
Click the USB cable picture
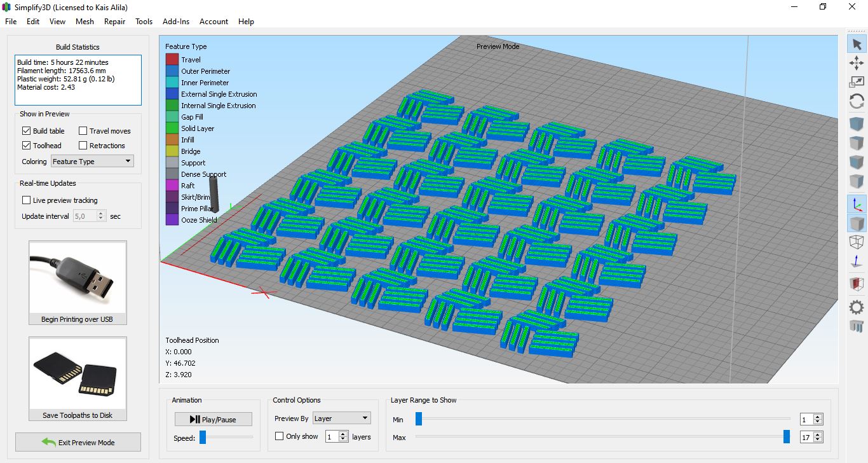(78, 277)
